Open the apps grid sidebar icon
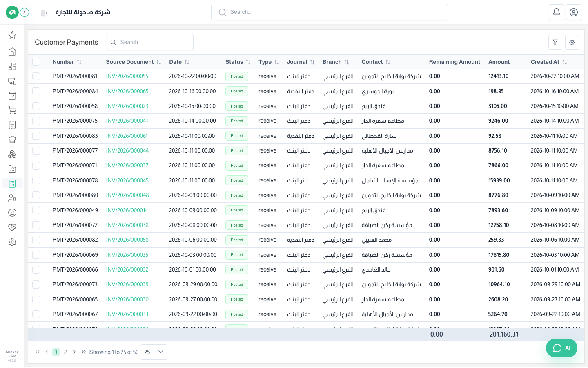 pyautogui.click(x=12, y=66)
